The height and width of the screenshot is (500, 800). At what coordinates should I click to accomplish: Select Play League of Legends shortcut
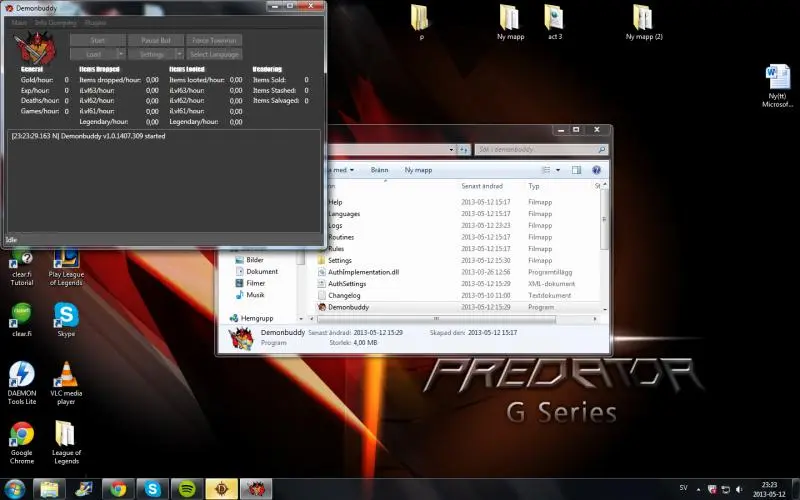(66, 268)
